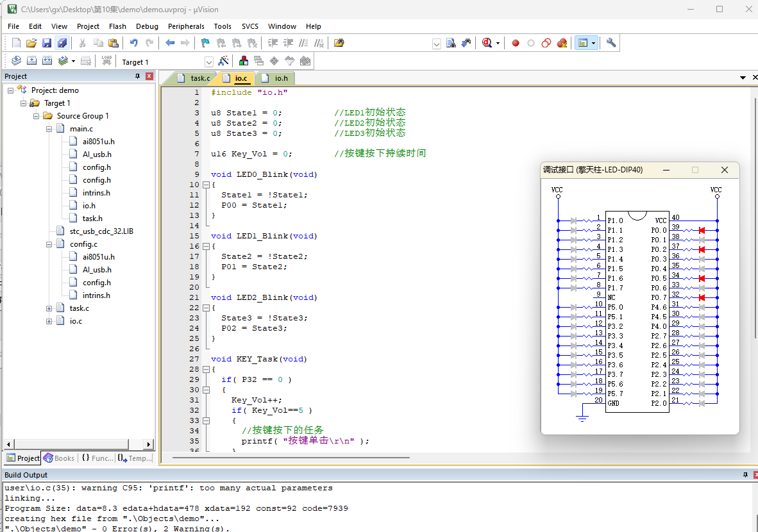Open the Flash menu
The image size is (758, 532).
coord(117,26)
